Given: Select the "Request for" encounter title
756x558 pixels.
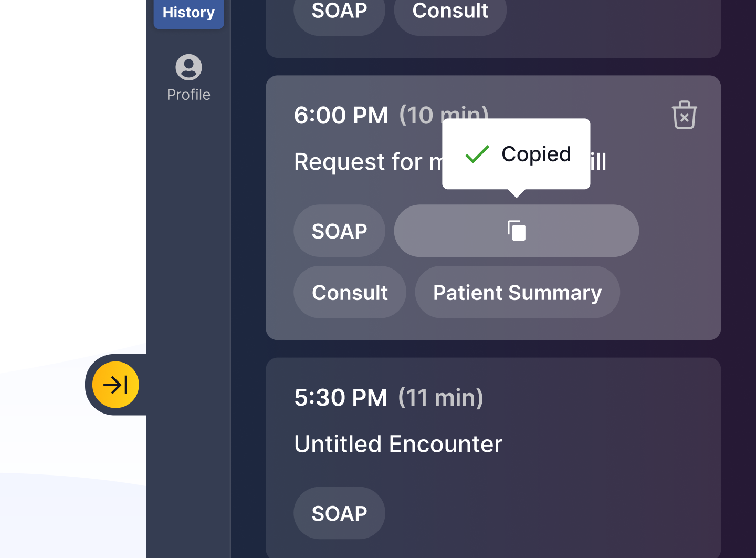Looking at the screenshot, I should [x=362, y=162].
